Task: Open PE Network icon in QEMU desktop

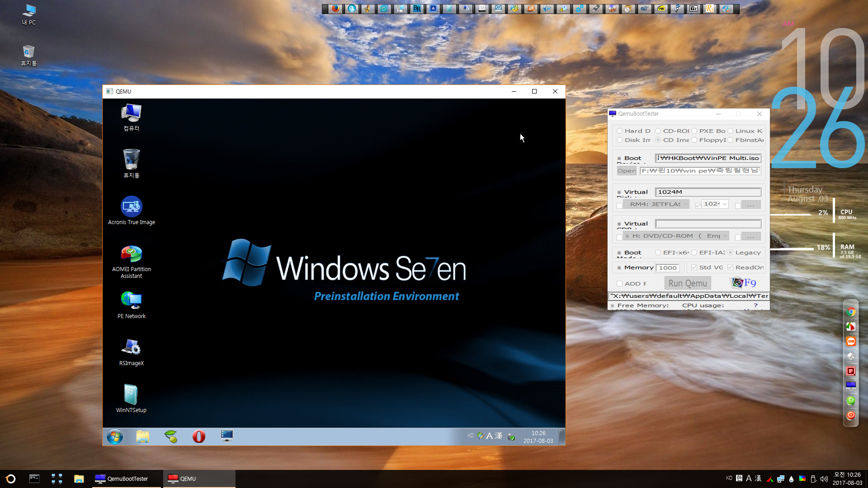Action: 132,305
